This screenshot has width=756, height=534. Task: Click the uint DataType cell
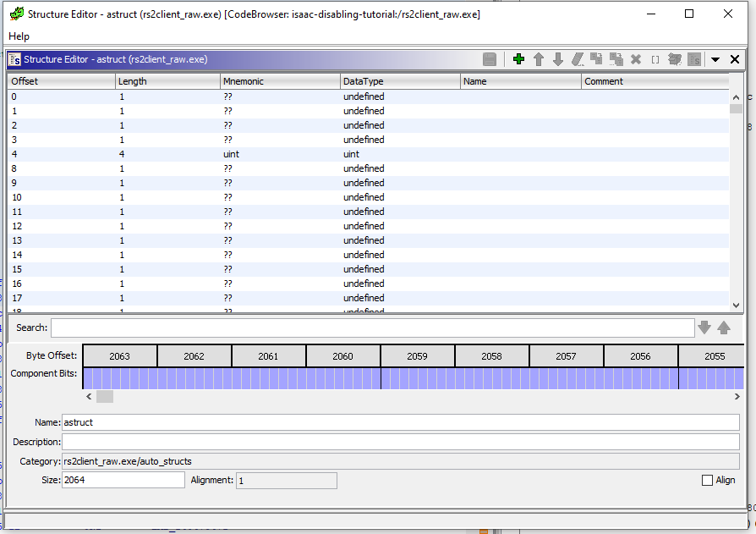(x=400, y=154)
